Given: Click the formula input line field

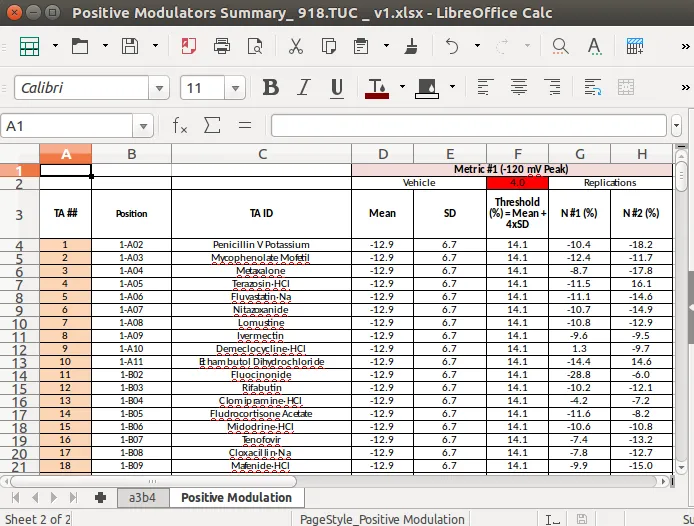Looking at the screenshot, I should tap(469, 126).
